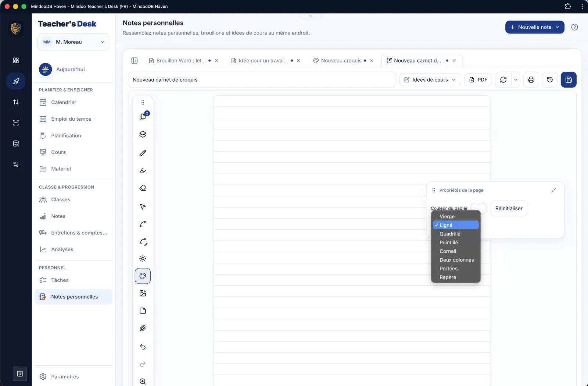
Task: Choose Deux colonnes paper style
Action: 456,260
